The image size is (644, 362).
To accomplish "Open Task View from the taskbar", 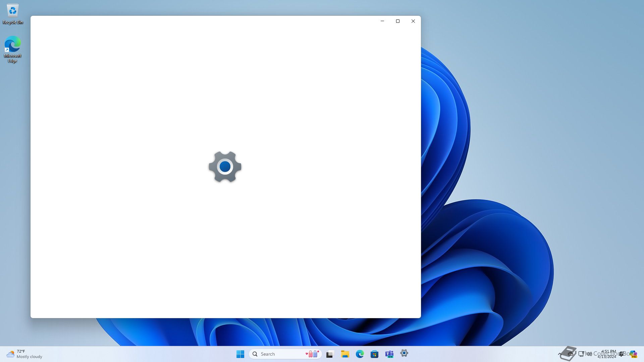I will (330, 354).
